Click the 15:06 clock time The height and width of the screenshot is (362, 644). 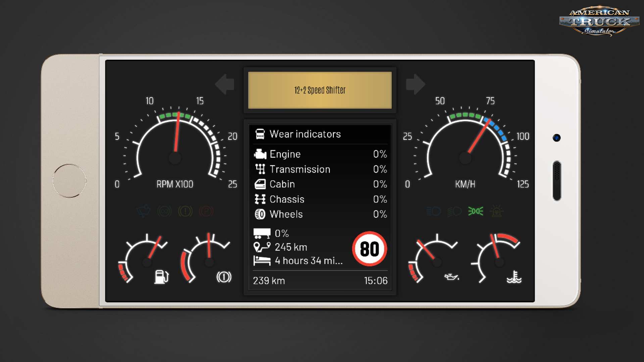point(376,281)
